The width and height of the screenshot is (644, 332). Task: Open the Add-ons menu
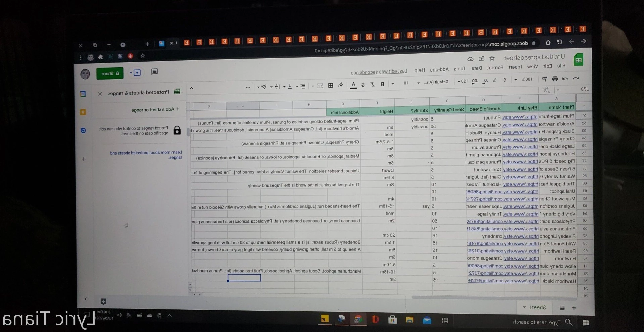click(x=439, y=69)
